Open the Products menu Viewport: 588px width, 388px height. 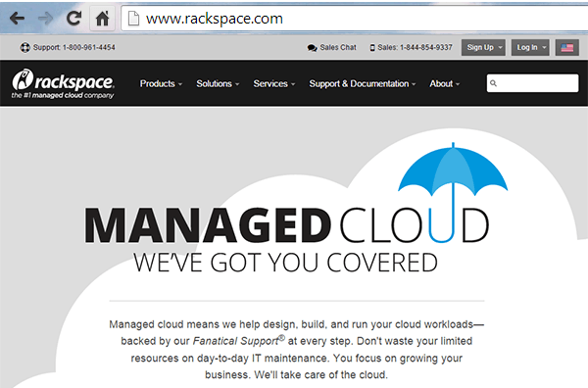[161, 83]
